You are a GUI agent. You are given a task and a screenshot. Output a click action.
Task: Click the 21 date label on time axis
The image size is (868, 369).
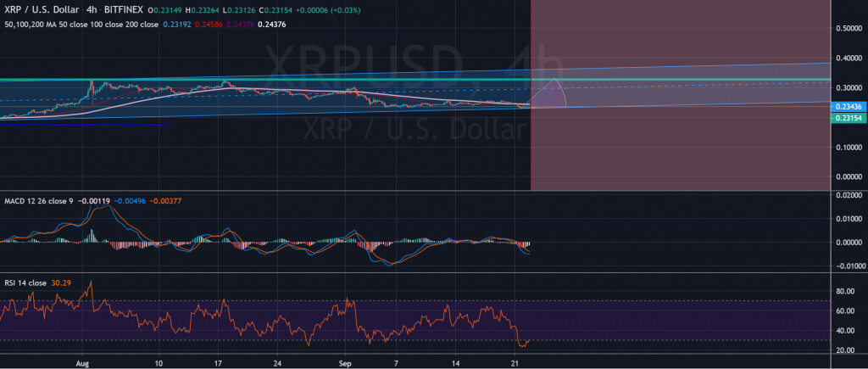[x=515, y=363]
